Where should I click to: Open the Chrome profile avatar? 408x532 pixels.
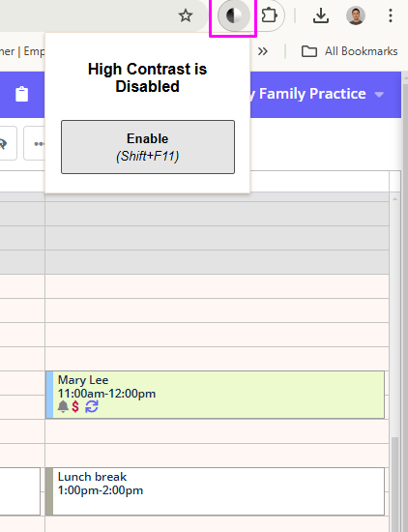[356, 15]
